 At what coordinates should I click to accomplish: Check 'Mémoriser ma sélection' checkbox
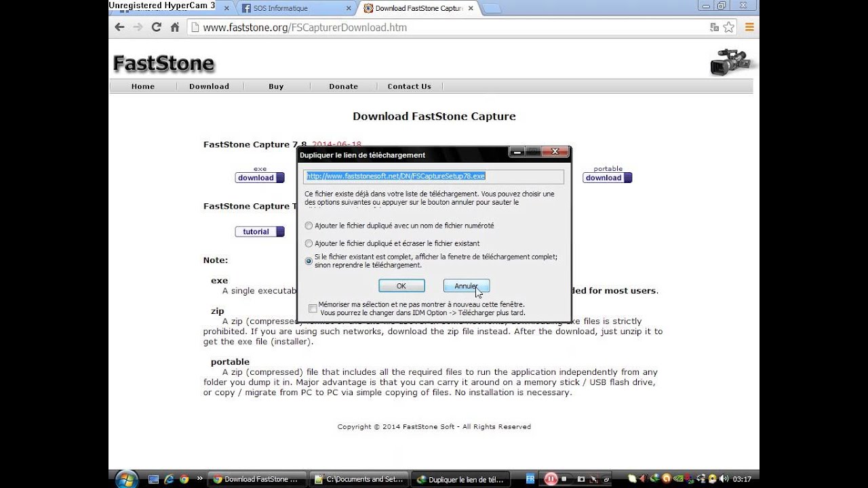point(313,308)
